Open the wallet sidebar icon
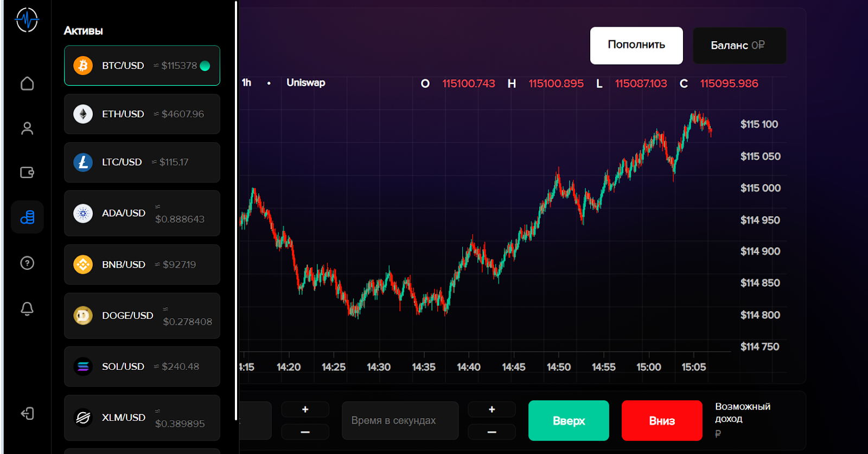This screenshot has width=868, height=454. tap(27, 173)
